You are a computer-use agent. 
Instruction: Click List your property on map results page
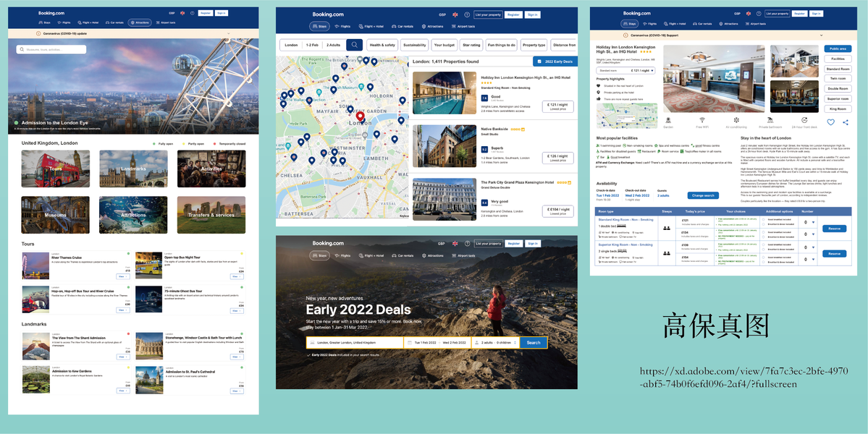point(488,15)
